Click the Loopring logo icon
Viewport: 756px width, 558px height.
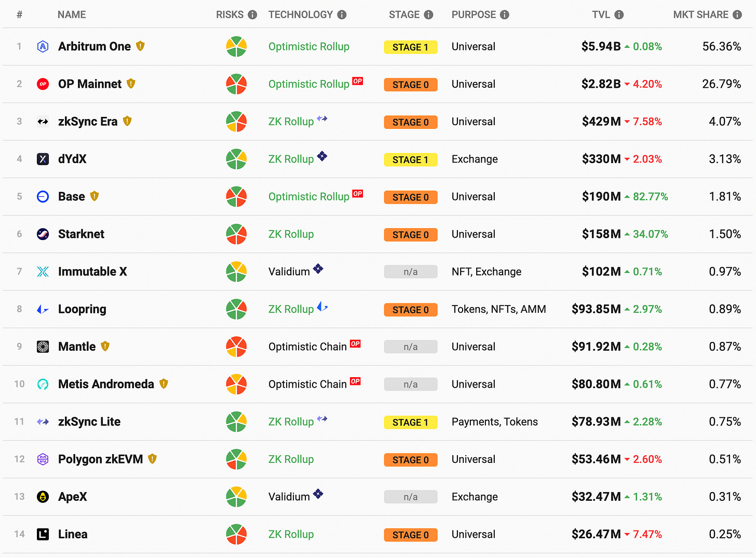tap(43, 309)
